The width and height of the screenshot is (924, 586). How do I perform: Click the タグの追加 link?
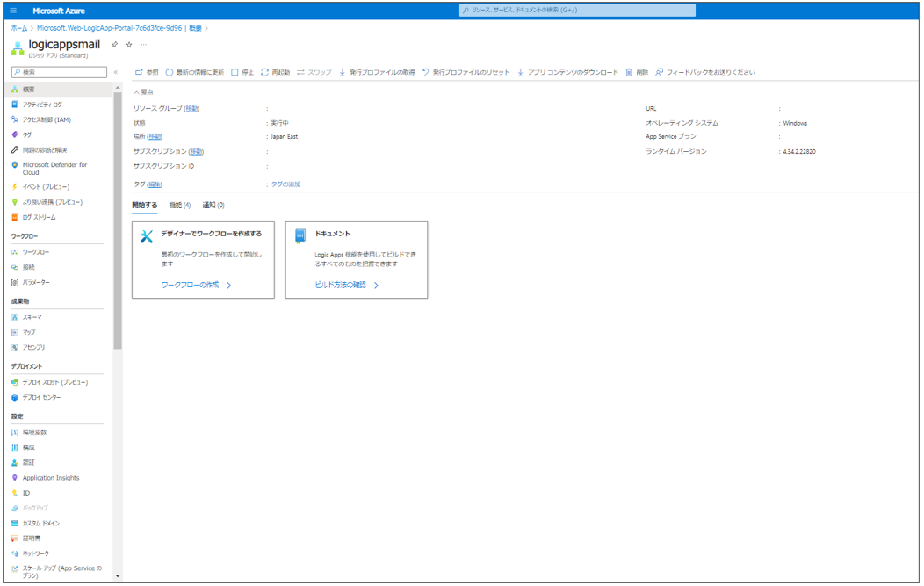285,184
